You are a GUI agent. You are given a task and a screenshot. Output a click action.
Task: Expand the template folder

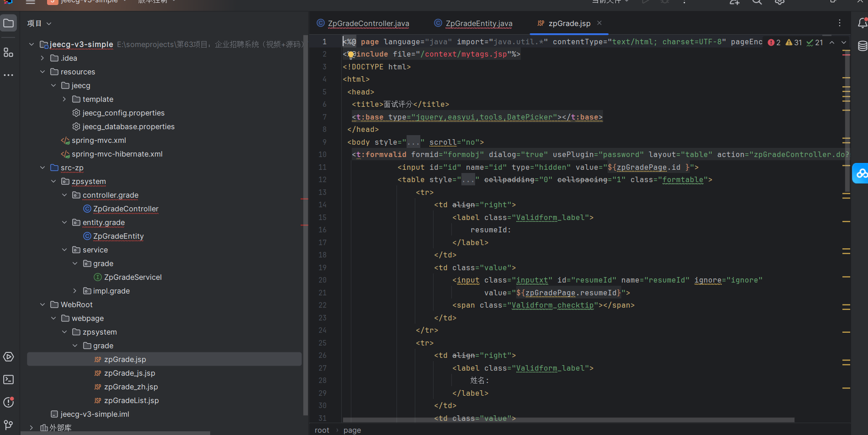pos(64,99)
